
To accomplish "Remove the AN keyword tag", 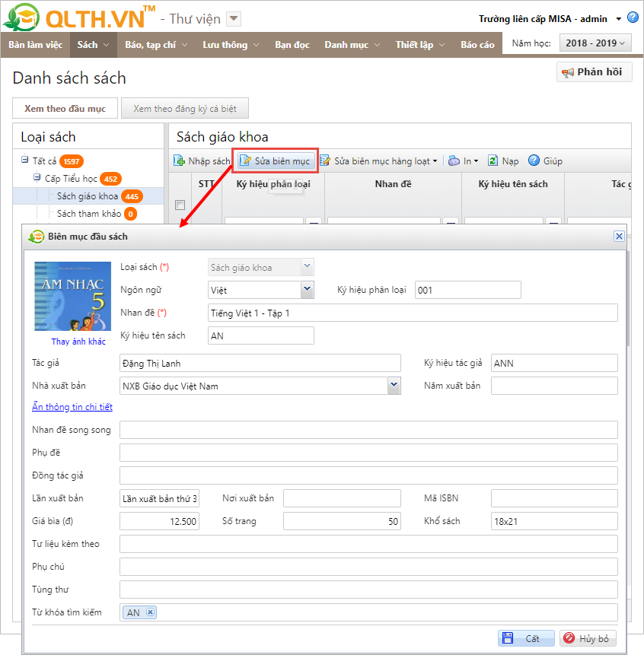I will point(150,612).
